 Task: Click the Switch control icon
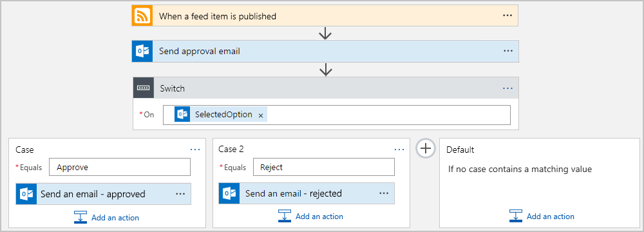(x=144, y=88)
